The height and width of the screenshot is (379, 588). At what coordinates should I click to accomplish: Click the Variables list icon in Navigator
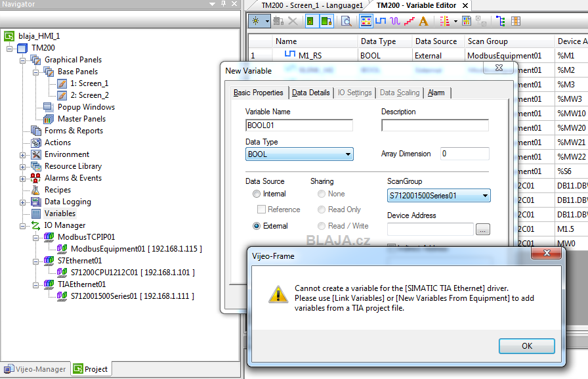click(36, 213)
